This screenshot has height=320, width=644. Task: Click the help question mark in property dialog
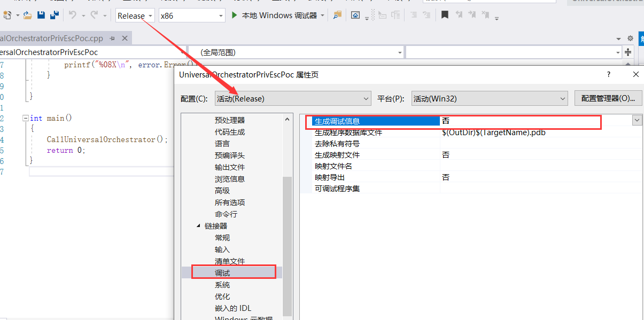coord(609,75)
